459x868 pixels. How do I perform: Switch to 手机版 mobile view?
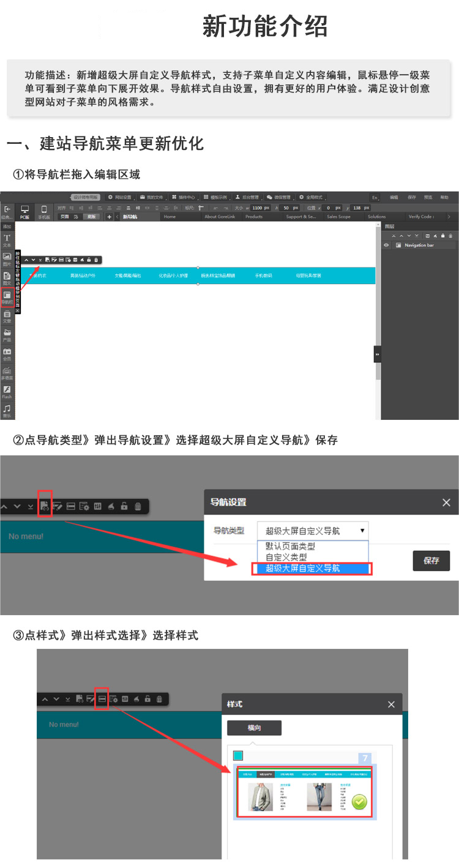click(44, 211)
